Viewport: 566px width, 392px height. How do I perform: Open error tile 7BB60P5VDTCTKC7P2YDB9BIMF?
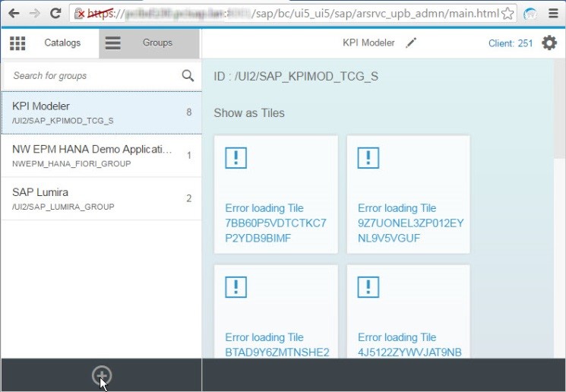tap(276, 194)
